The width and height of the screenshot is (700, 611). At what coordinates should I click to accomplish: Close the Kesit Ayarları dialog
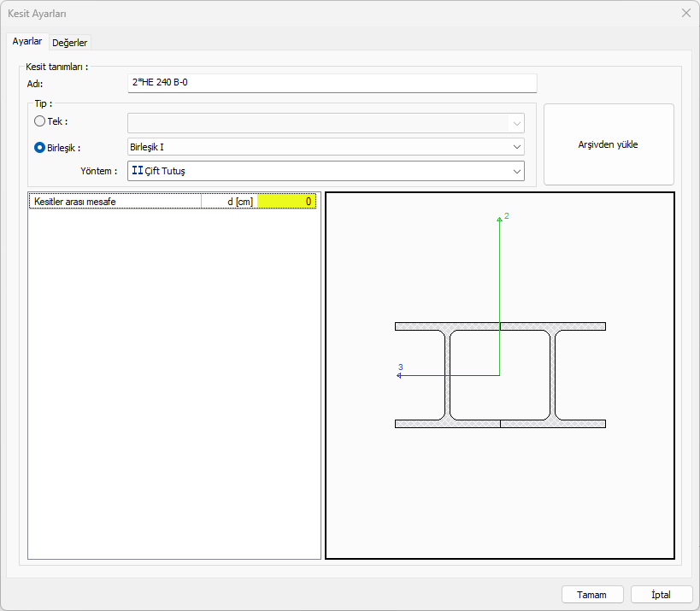(x=685, y=13)
